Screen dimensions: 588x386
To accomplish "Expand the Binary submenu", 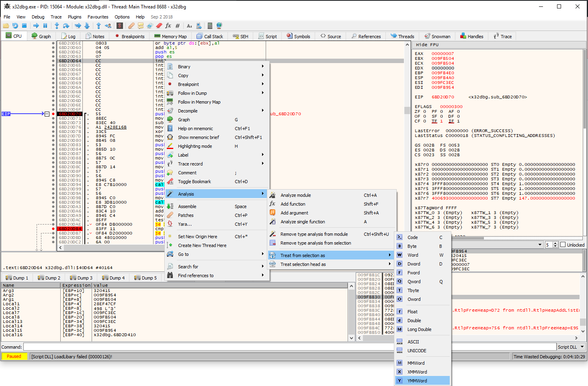I will click(217, 67).
